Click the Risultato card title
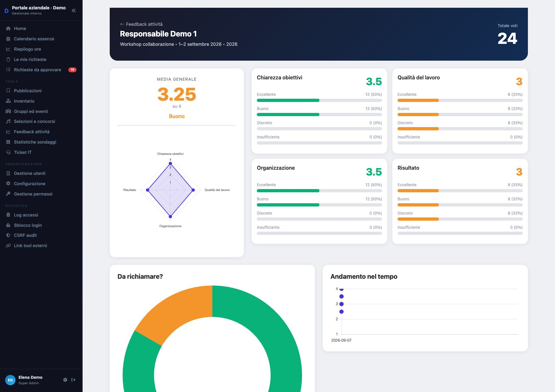This screenshot has height=392, width=555. (409, 168)
